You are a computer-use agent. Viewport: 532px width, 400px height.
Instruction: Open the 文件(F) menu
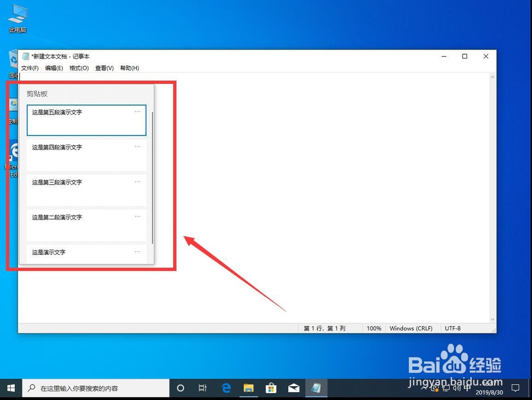(x=30, y=68)
